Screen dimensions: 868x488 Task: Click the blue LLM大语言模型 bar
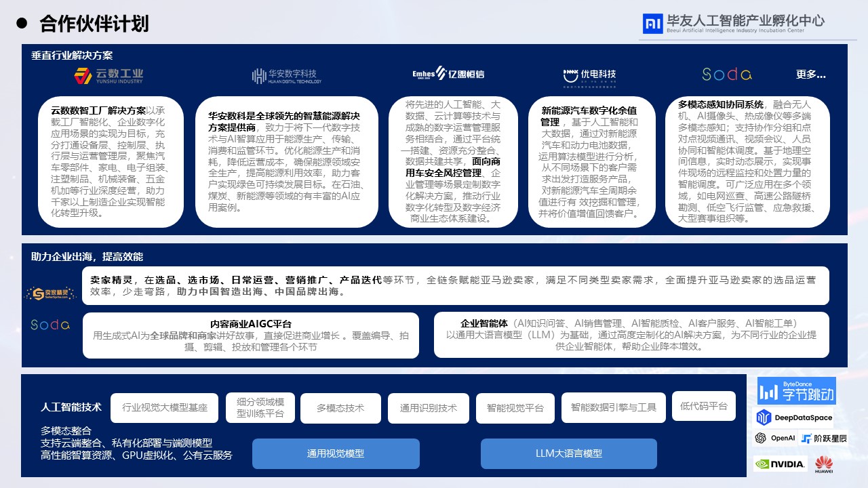coord(569,453)
